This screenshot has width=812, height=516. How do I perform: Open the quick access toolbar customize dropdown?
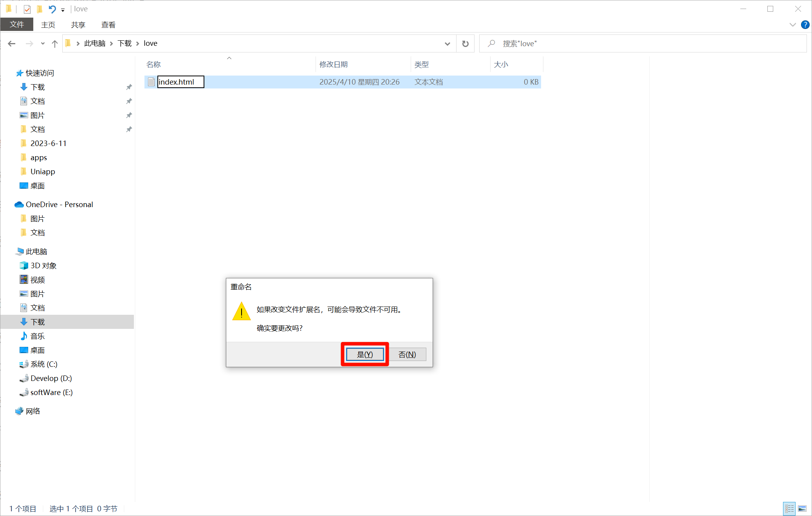[x=63, y=10]
